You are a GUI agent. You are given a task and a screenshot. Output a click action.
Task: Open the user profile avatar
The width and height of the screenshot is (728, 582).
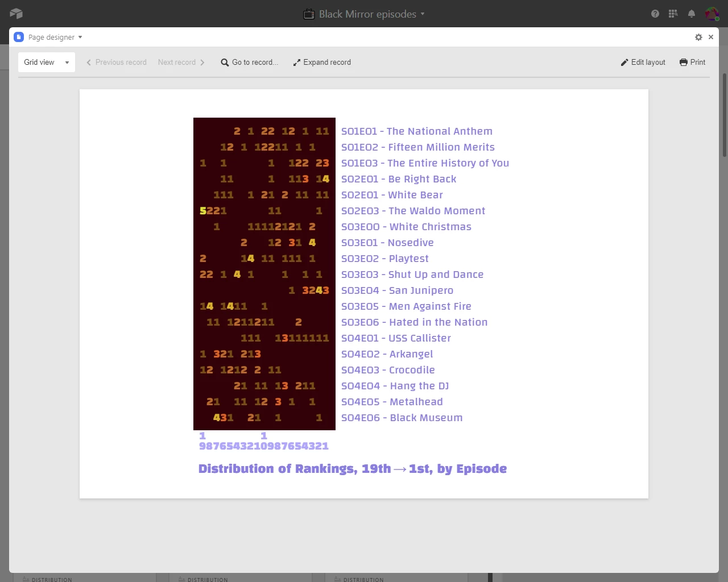(712, 14)
